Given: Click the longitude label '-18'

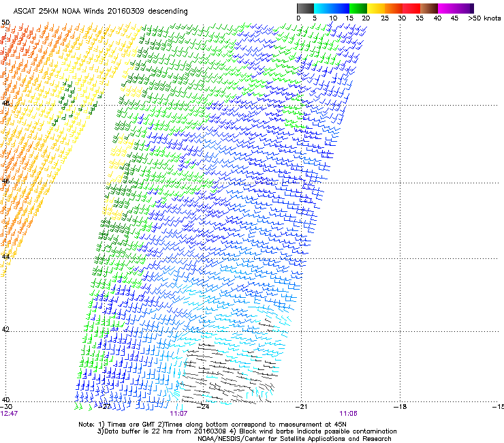Looking at the screenshot, I should click(400, 407).
